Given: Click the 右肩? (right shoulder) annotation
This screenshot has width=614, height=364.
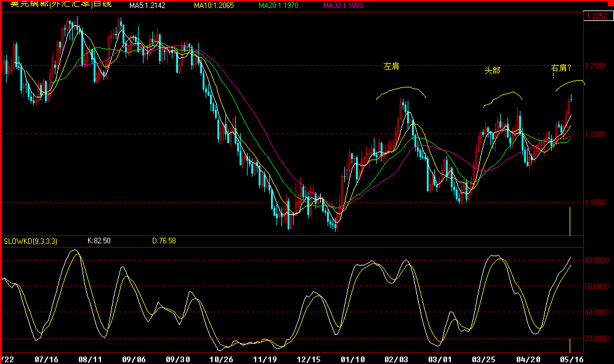Looking at the screenshot, I should click(x=562, y=68).
